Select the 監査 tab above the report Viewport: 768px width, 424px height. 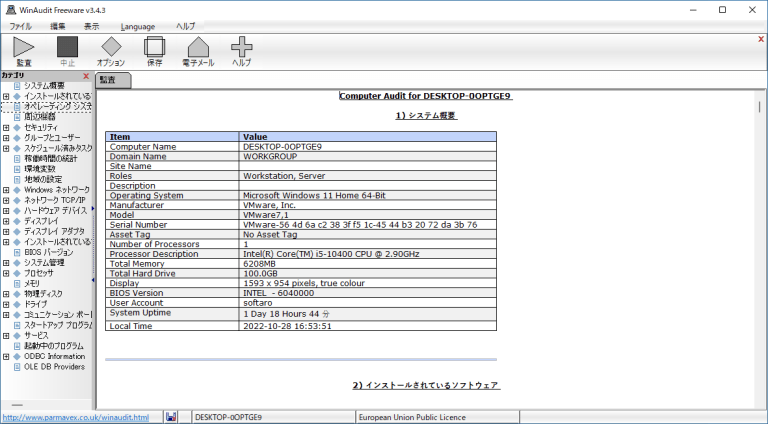click(113, 80)
